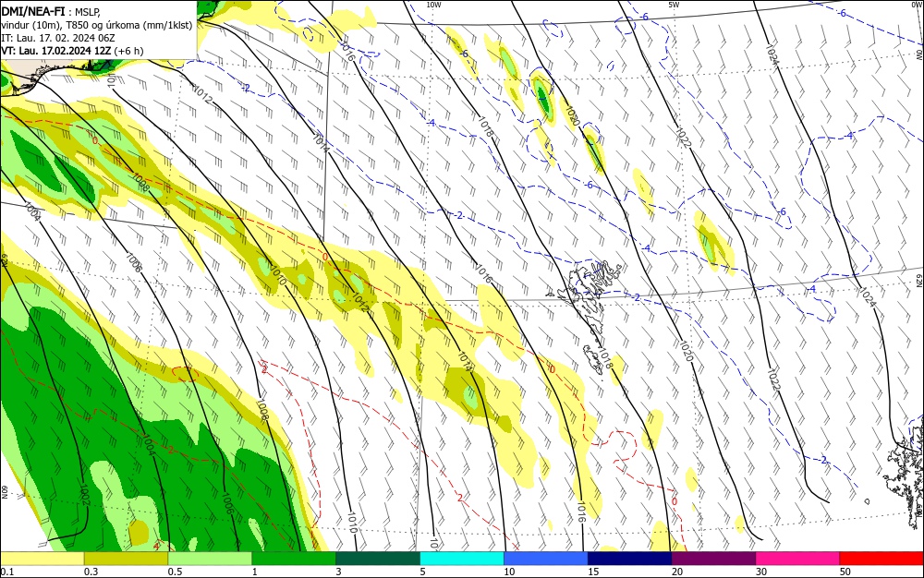Click the '5W' longitude label
This screenshot has height=578, width=924.
coord(674,5)
